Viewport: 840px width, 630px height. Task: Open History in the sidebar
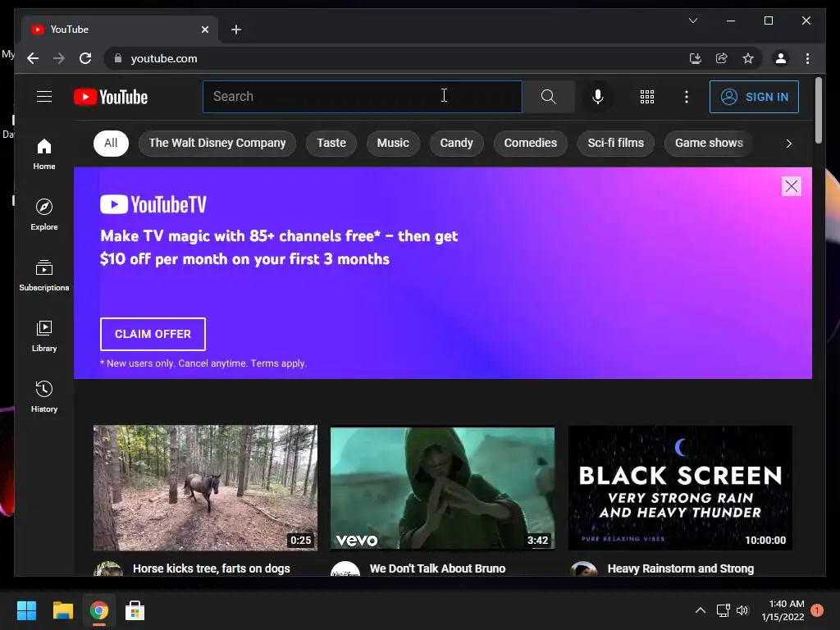[x=44, y=397]
